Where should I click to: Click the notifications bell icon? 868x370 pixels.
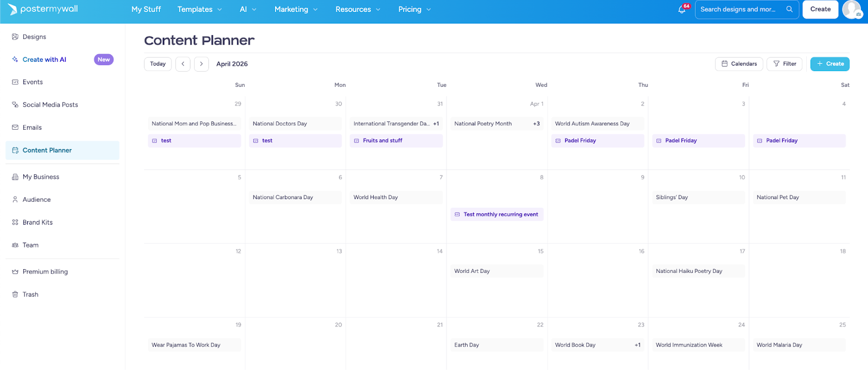[x=682, y=9]
